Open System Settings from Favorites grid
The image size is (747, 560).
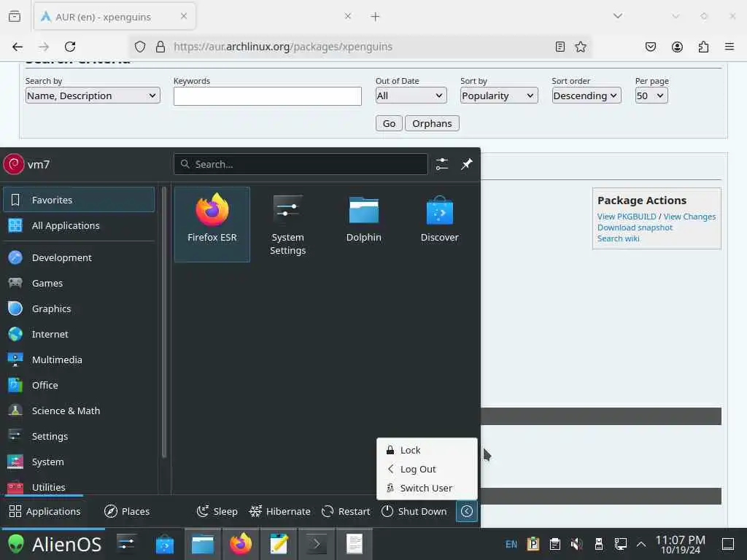click(287, 225)
